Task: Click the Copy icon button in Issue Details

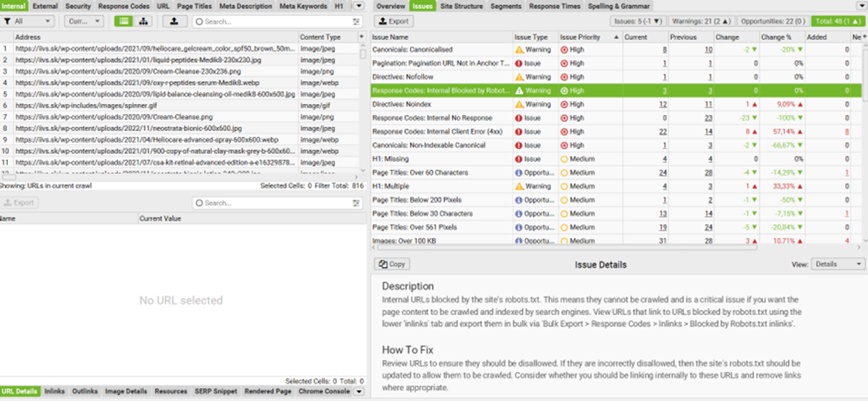Action: pos(392,264)
